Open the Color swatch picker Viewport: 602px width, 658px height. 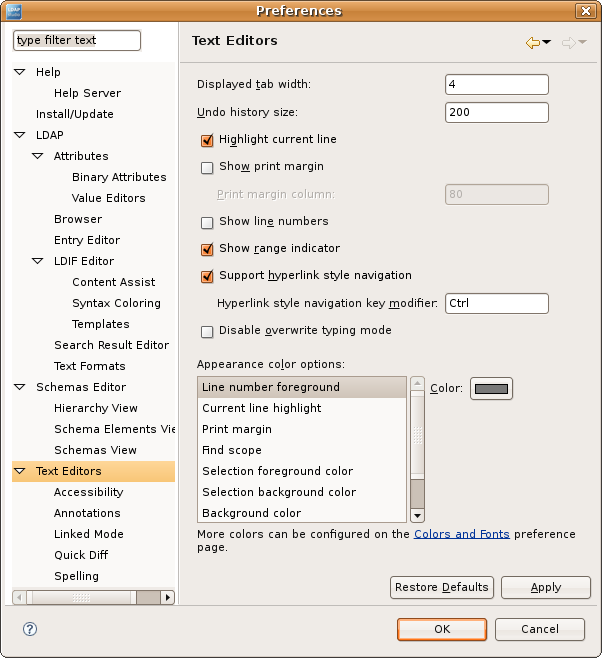coord(491,389)
